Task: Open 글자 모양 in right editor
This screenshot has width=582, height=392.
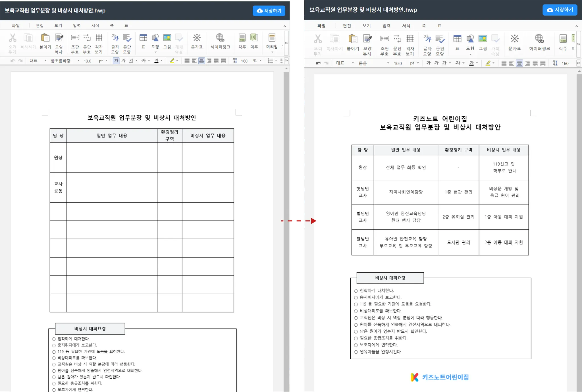Action: point(427,39)
